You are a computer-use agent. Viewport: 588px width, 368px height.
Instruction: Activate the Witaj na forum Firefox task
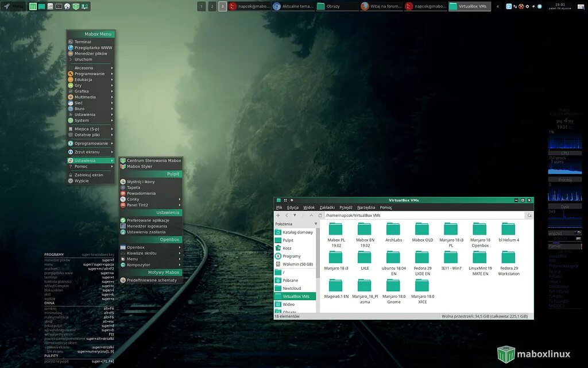(x=381, y=6)
